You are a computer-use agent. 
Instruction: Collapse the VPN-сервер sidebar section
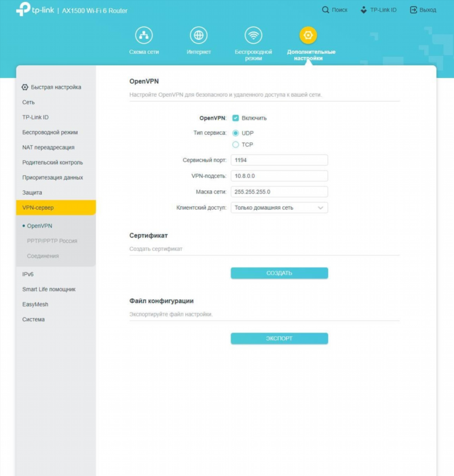(x=56, y=207)
